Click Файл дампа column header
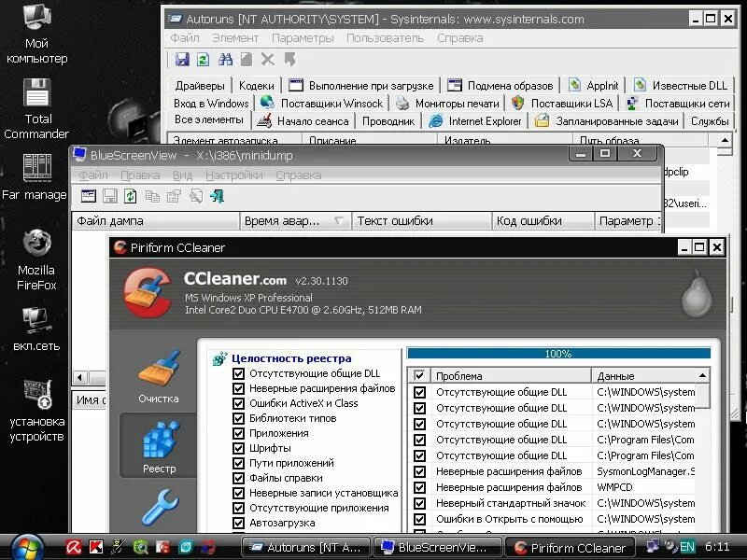The image size is (747, 560). [155, 221]
